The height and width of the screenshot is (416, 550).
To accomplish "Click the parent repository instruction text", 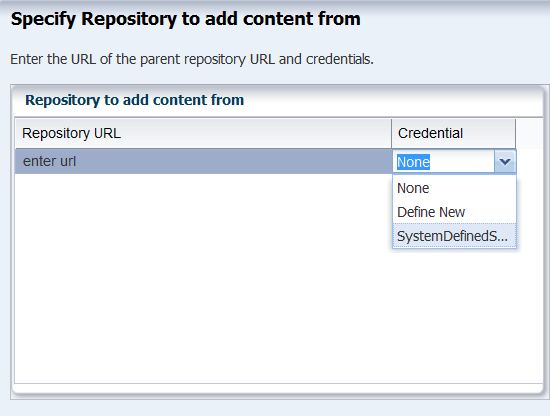I will pyautogui.click(x=192, y=59).
